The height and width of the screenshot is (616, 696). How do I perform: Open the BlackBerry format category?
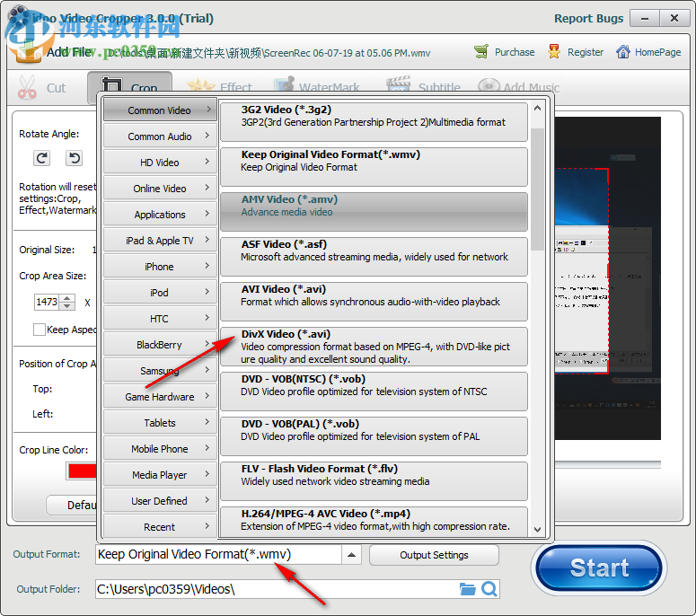pos(160,345)
